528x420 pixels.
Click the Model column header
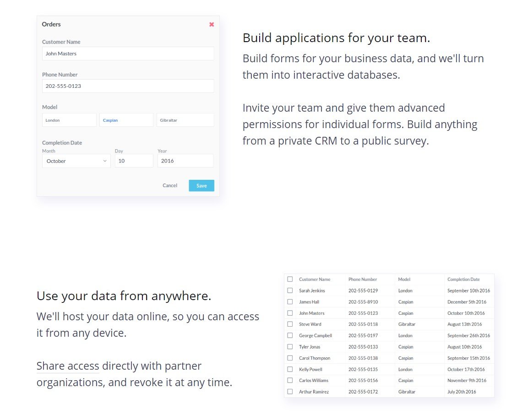(404, 280)
